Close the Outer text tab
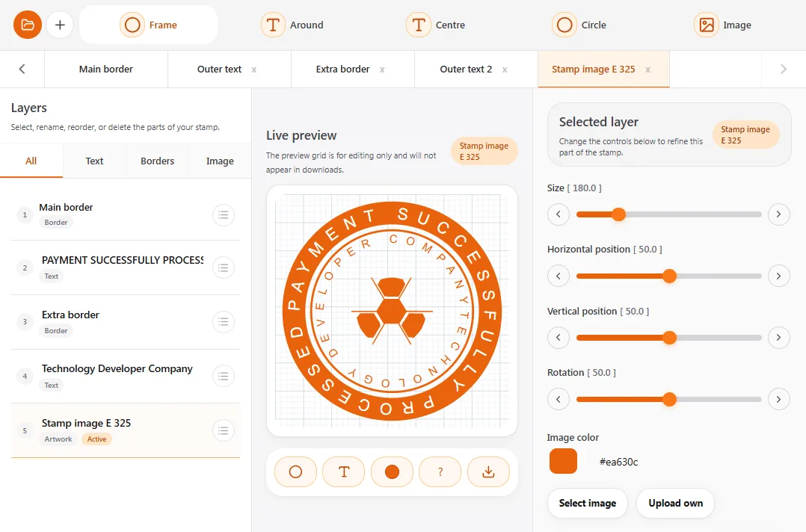Image resolution: width=806 pixels, height=532 pixels. click(x=254, y=69)
